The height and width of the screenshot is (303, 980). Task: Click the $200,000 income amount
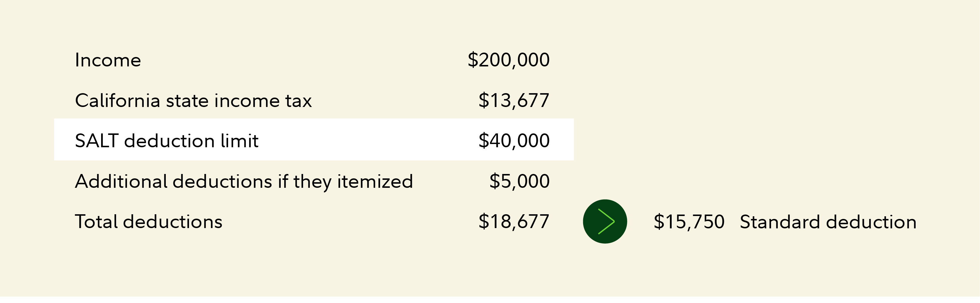(508, 60)
